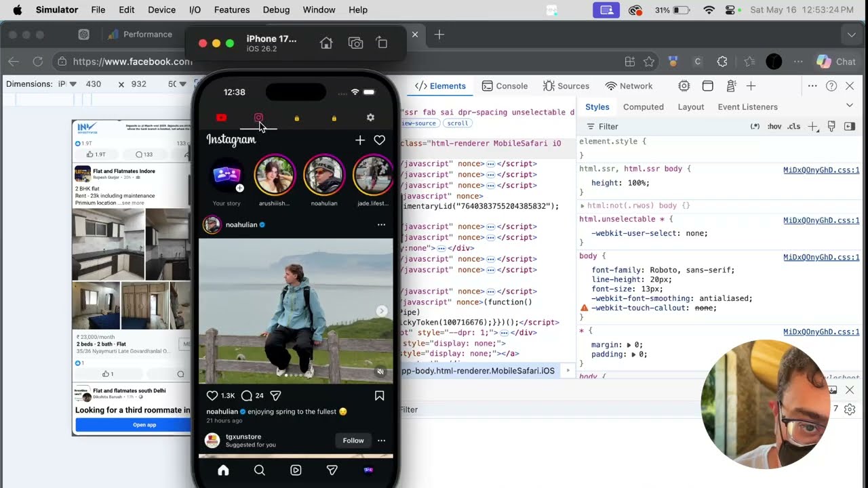868x488 pixels.
Task: Like noahulian's post with the heart
Action: 212,396
